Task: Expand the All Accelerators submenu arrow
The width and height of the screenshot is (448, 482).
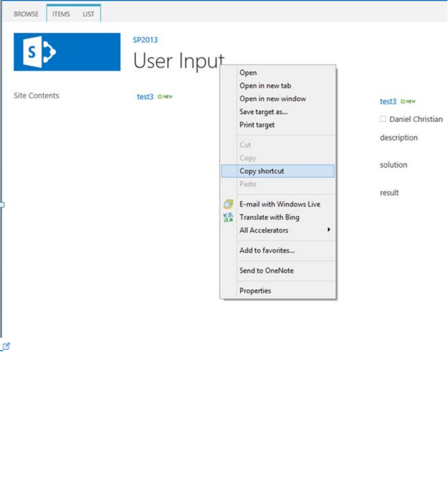Action: pyautogui.click(x=329, y=230)
